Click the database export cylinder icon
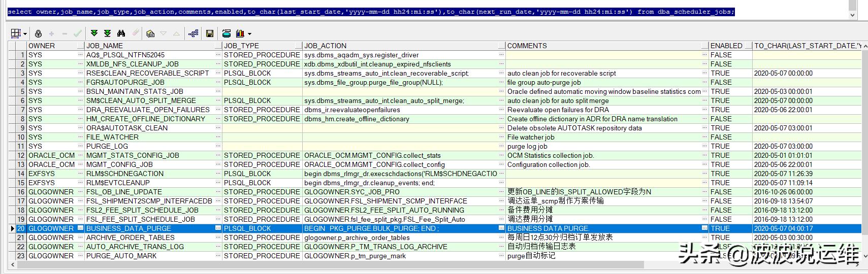 pyautogui.click(x=227, y=33)
